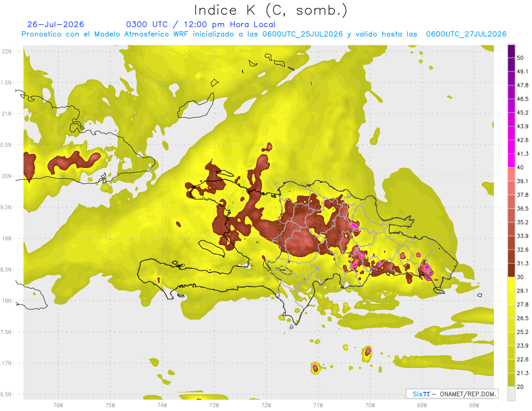Viewport: 532px width, 411px height.
Task: Click the map title 'Indice K (C, somb.)'
Action: click(270, 10)
